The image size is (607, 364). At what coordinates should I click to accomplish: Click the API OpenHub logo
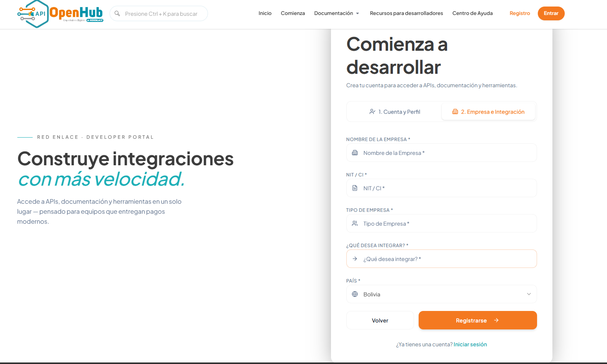click(x=60, y=13)
